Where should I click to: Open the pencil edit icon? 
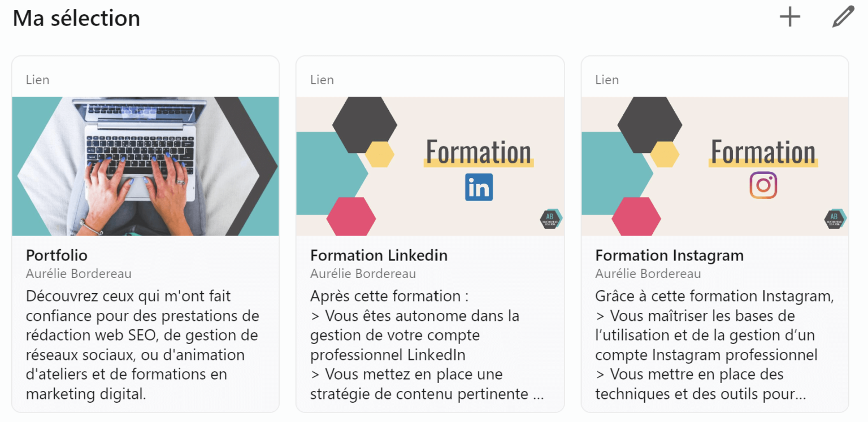[x=842, y=16]
